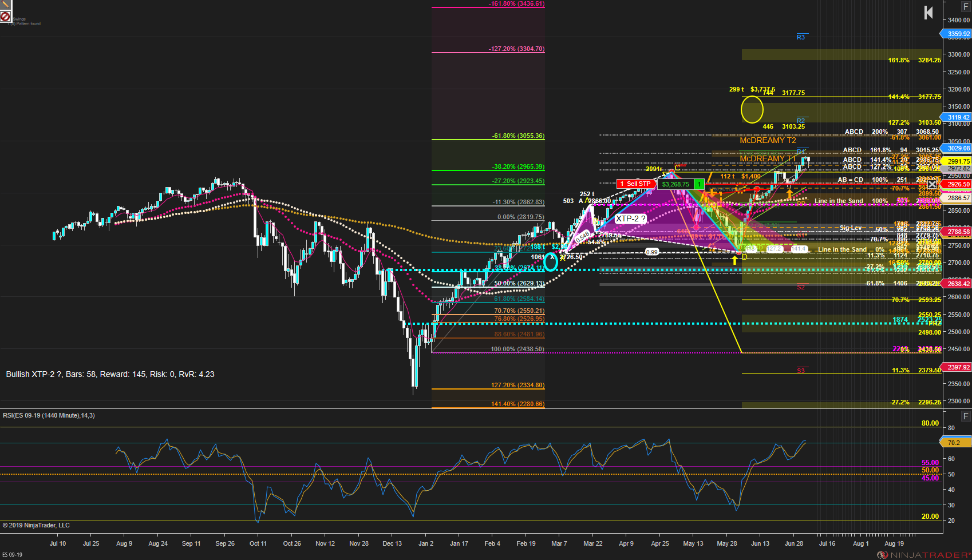Select the red 2638.42 price marker
The image size is (972, 560).
pyautogui.click(x=957, y=284)
